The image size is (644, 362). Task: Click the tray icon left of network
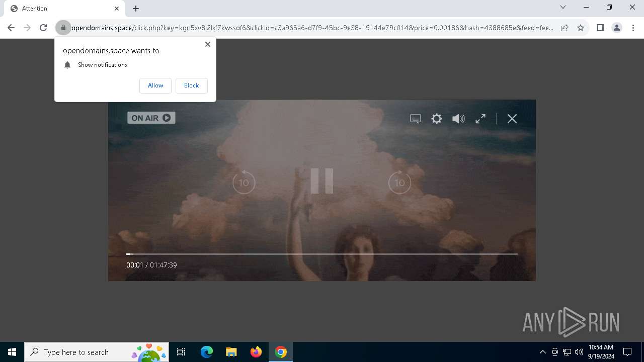[x=555, y=352]
